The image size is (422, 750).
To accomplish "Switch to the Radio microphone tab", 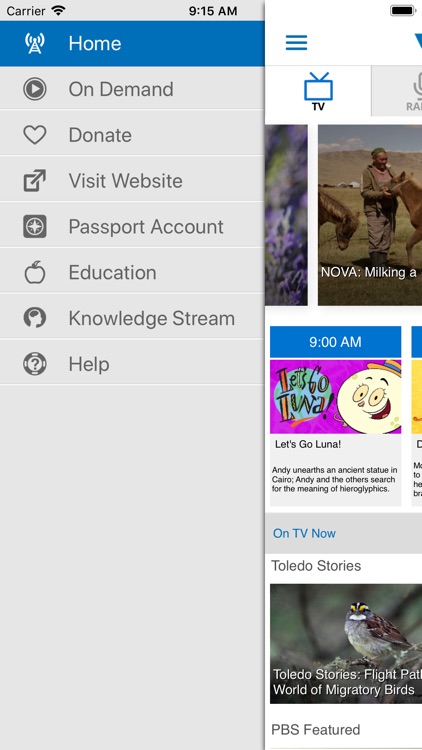I will [397, 91].
